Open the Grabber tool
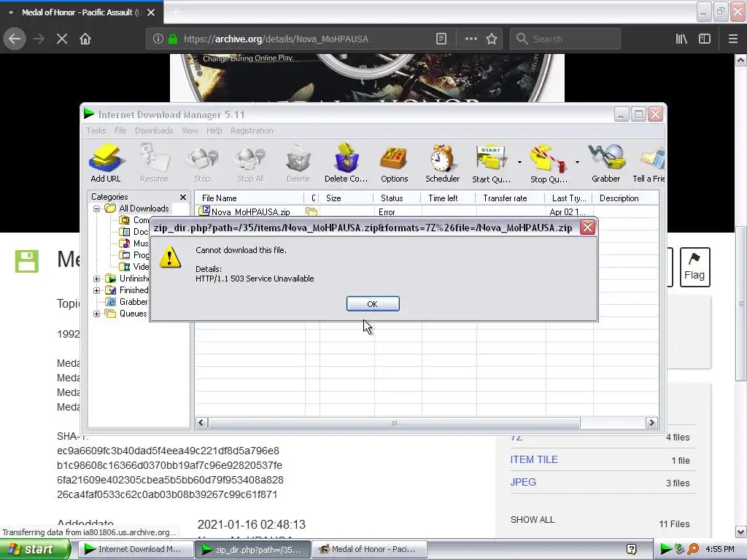This screenshot has width=747, height=560. point(606,163)
